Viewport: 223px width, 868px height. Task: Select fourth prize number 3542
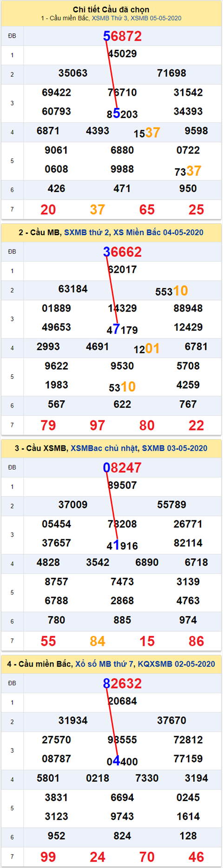click(98, 563)
